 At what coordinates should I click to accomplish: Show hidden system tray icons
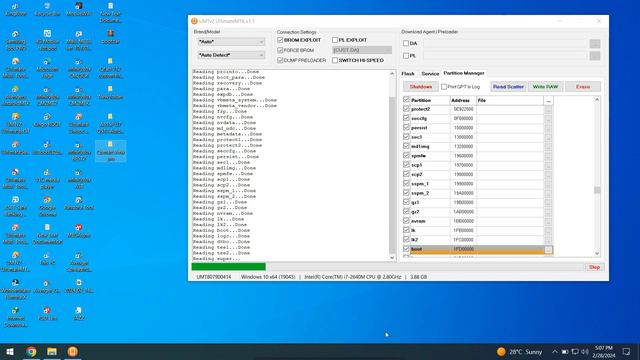pos(555,351)
